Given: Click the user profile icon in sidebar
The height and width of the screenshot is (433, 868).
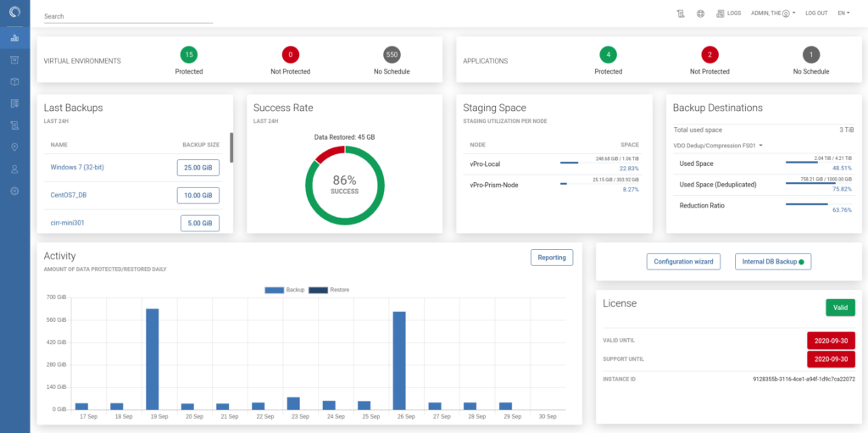Looking at the screenshot, I should [14, 169].
